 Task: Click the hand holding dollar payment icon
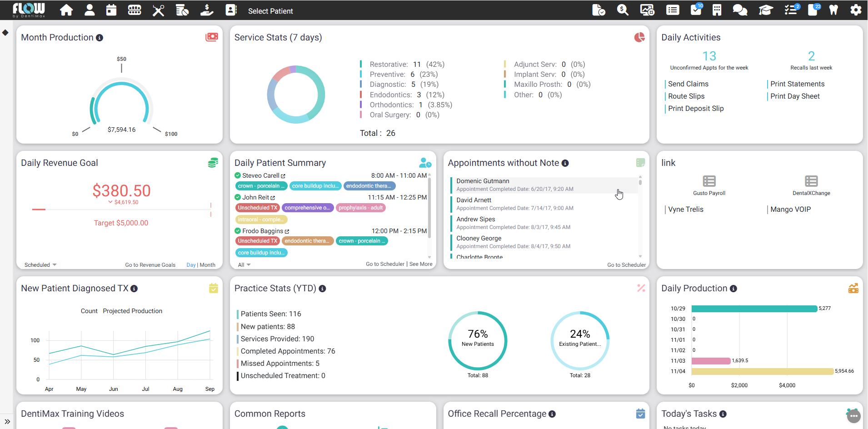pyautogui.click(x=207, y=10)
